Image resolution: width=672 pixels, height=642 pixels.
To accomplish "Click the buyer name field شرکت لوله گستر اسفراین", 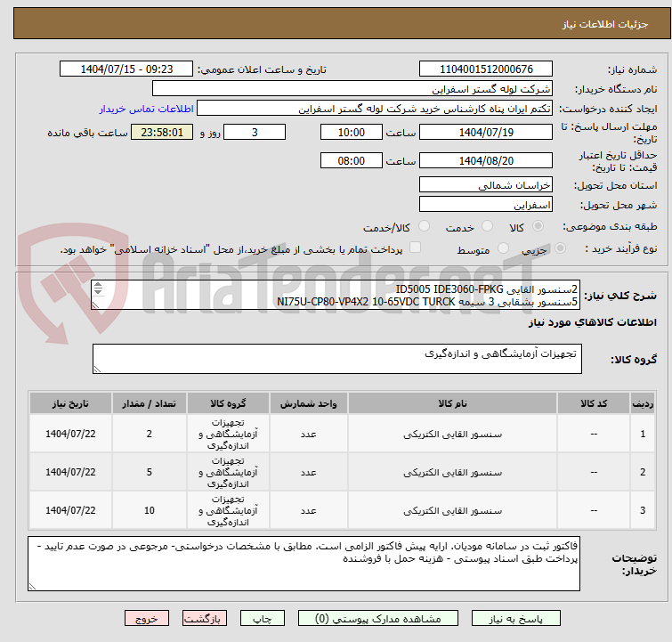I will (352, 89).
